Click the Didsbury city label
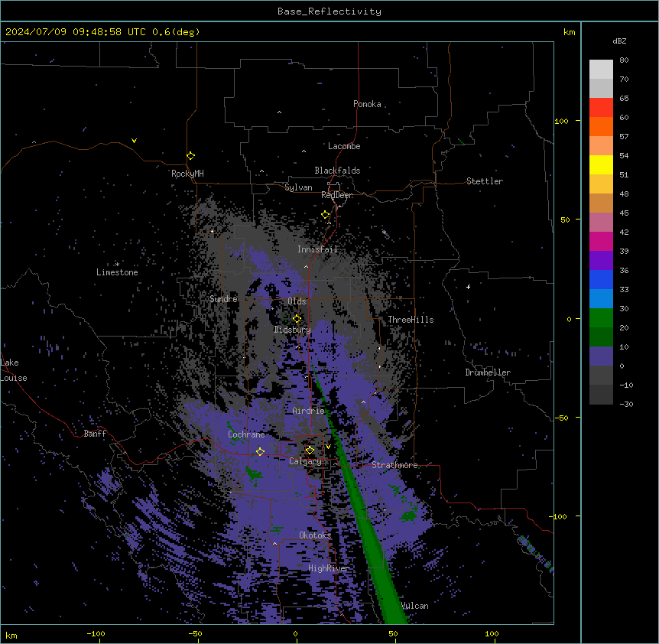 (292, 330)
